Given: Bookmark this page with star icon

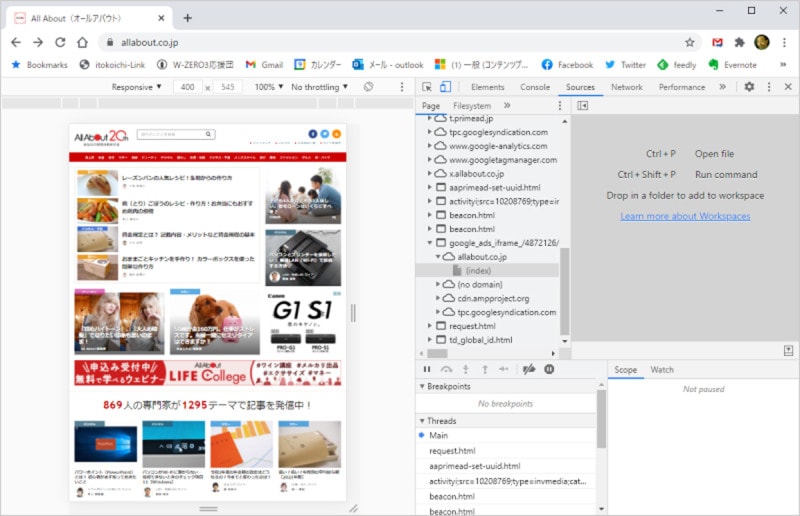Looking at the screenshot, I should [689, 42].
